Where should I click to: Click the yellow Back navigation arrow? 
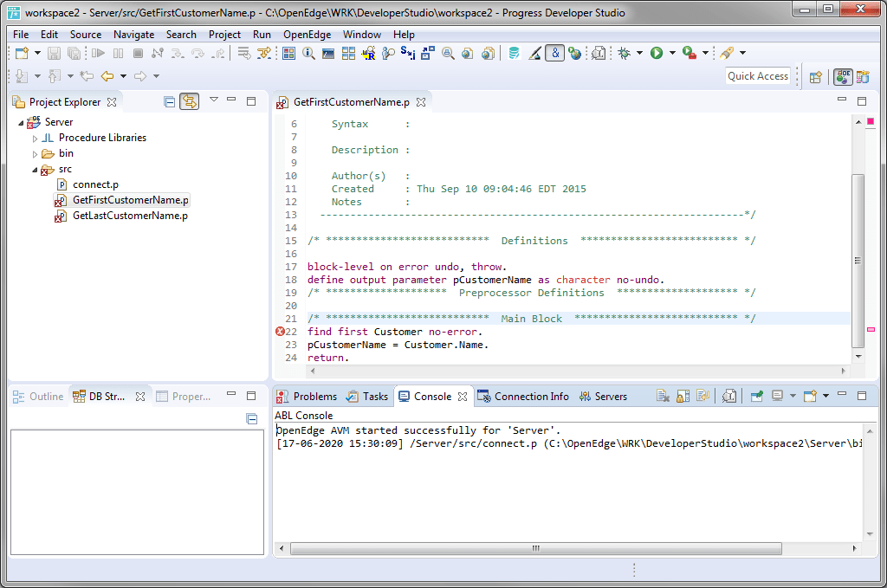[107, 75]
